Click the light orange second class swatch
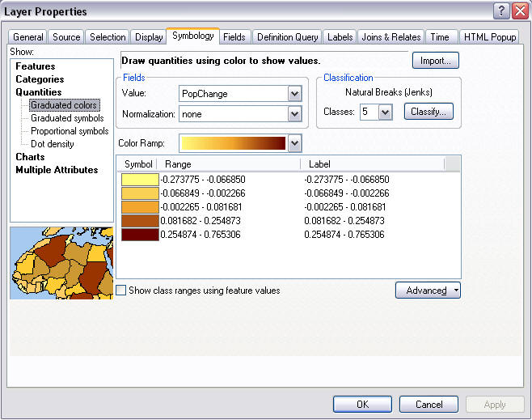The image size is (532, 420). [x=140, y=193]
